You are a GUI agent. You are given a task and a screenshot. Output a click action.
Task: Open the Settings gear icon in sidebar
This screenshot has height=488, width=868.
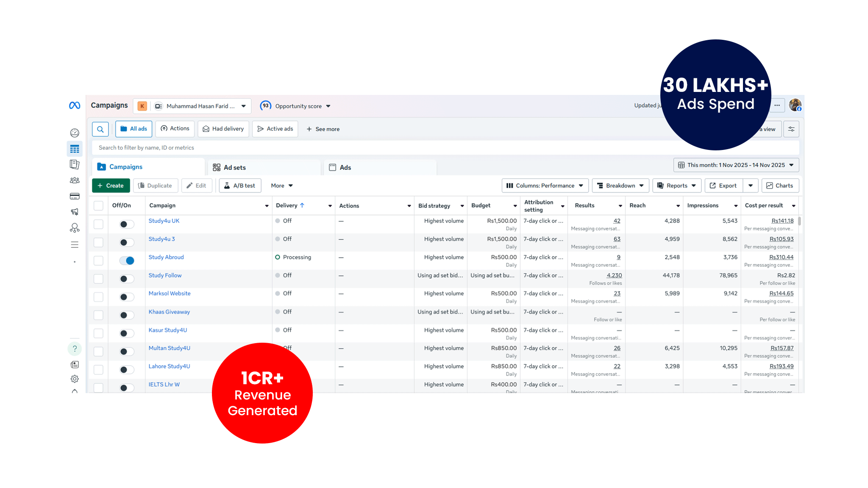coord(75,379)
